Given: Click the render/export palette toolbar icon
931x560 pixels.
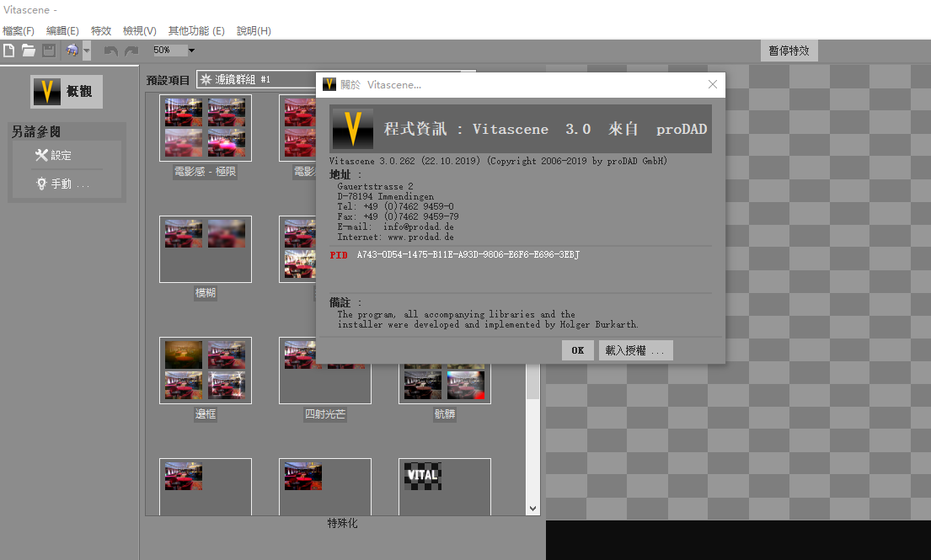Looking at the screenshot, I should pos(72,51).
